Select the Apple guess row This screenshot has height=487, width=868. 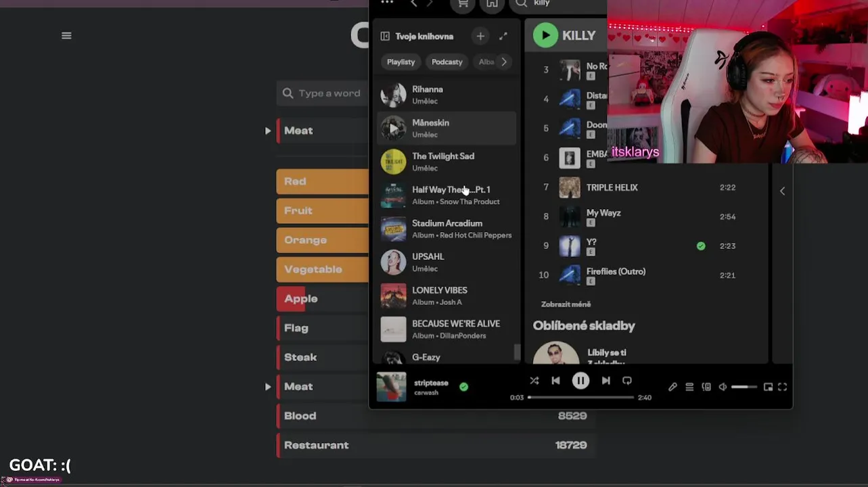[x=323, y=298]
